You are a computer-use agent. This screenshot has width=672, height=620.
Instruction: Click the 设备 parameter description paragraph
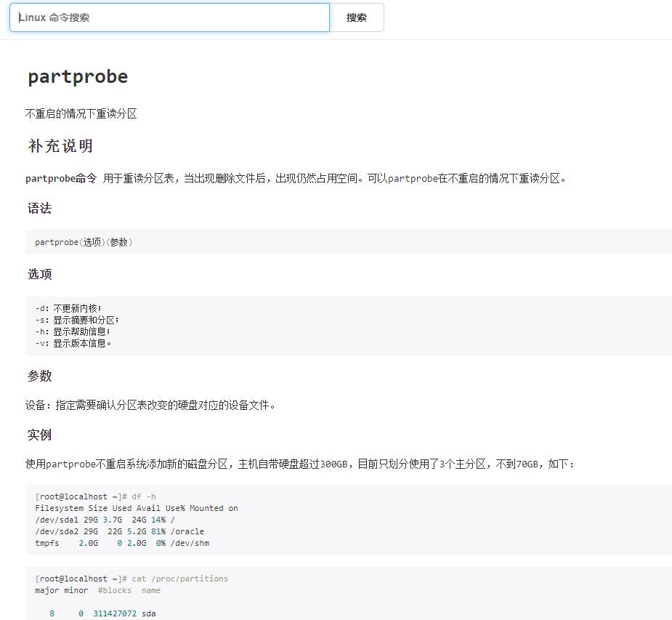click(x=150, y=405)
